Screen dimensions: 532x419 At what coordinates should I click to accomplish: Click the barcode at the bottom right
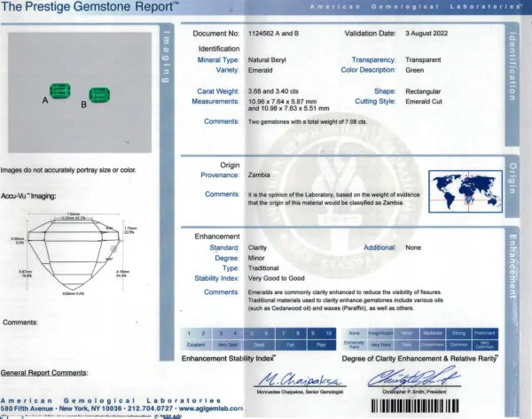(415, 406)
